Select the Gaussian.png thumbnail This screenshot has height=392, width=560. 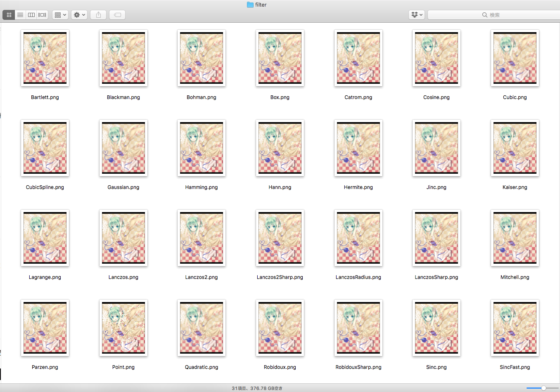123,148
